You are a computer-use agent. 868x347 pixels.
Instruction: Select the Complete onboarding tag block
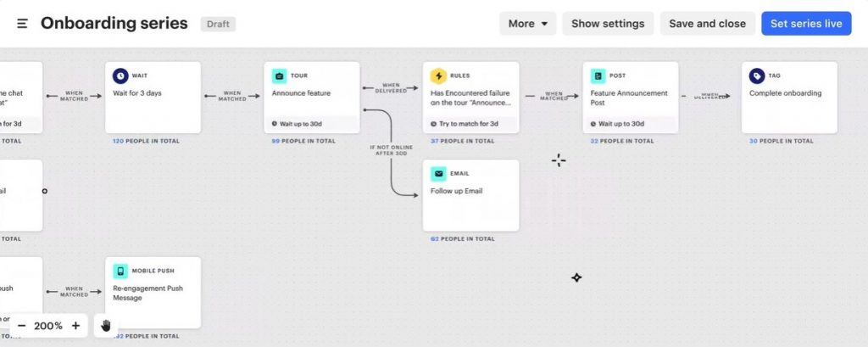[789, 102]
